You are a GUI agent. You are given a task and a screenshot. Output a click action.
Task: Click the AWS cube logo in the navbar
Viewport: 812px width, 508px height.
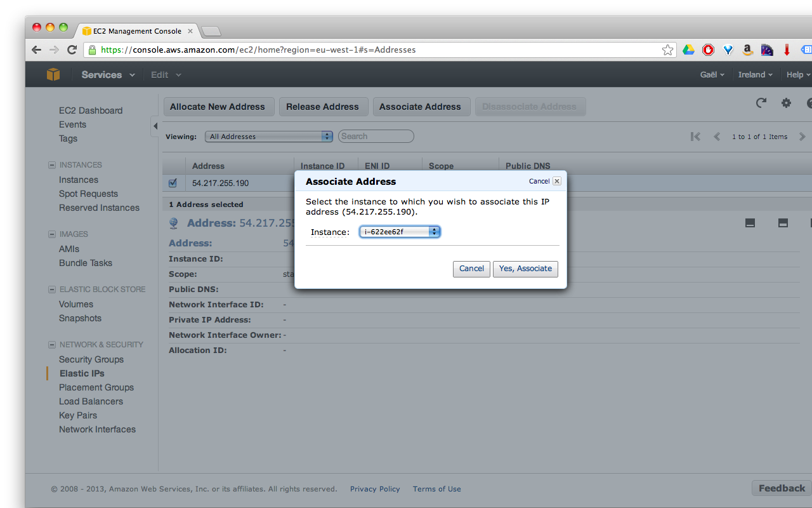point(53,74)
